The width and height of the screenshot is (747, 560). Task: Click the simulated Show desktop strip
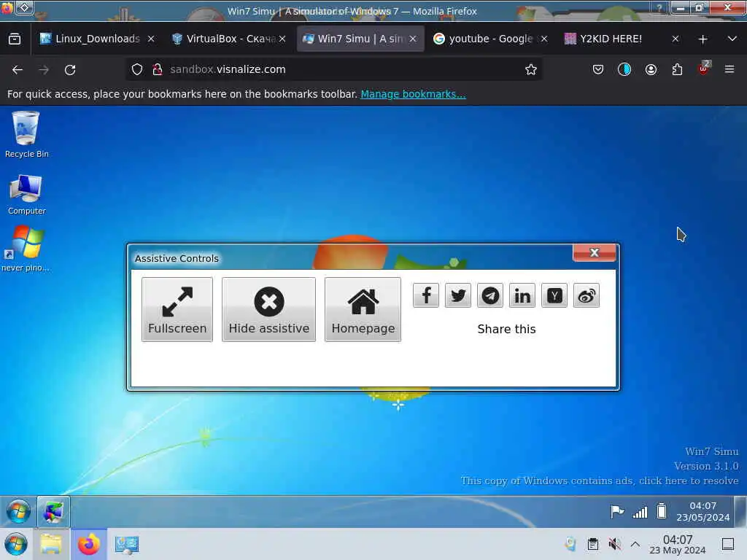(x=740, y=511)
